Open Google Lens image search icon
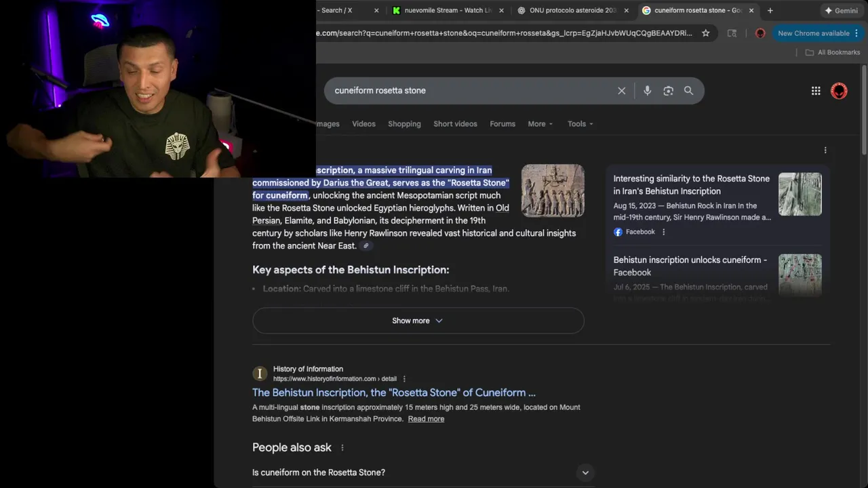Image resolution: width=868 pixels, height=488 pixels. click(668, 91)
